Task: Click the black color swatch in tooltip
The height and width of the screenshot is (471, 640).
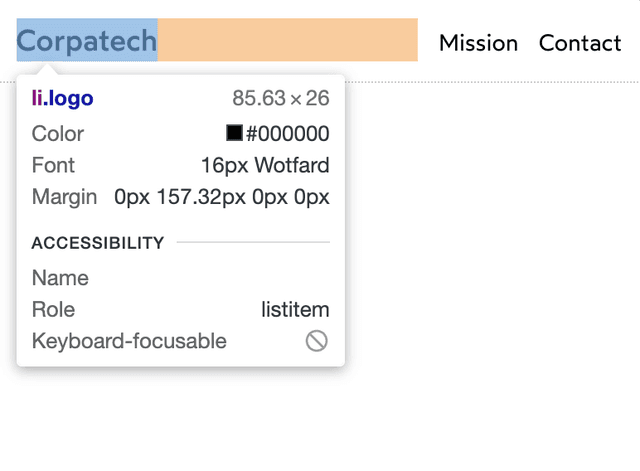Action: 234,133
